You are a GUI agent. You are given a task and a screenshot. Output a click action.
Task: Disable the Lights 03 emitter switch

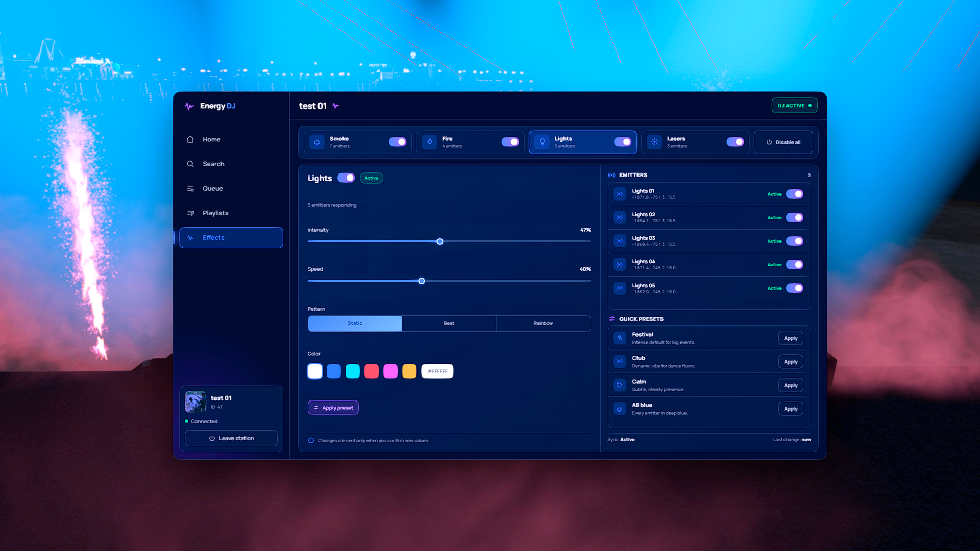coord(795,241)
